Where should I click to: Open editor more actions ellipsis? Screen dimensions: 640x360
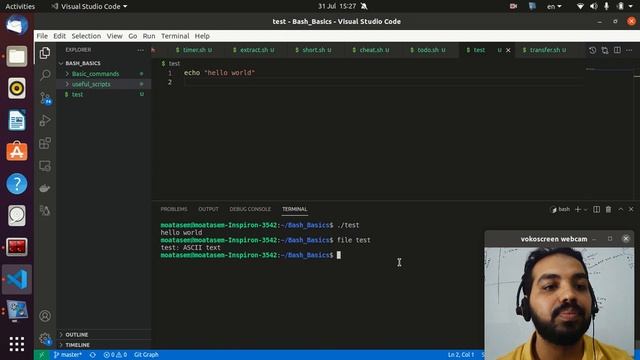click(629, 50)
